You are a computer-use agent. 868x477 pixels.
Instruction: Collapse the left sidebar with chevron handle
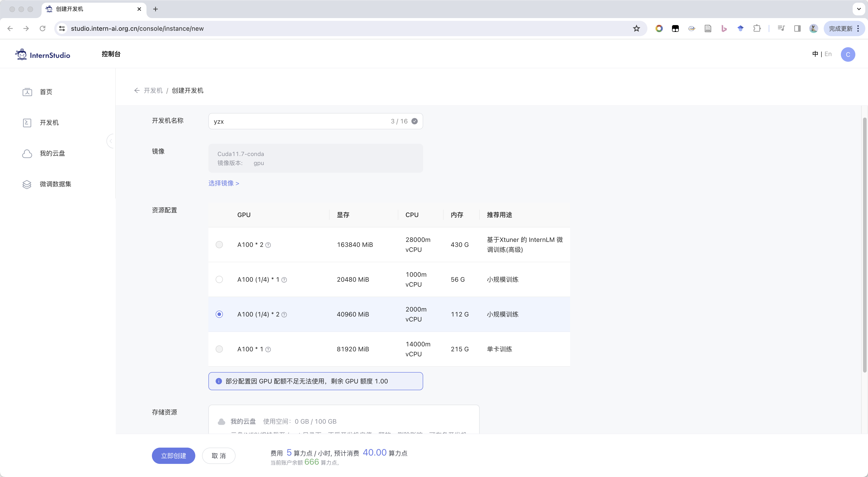(x=110, y=141)
